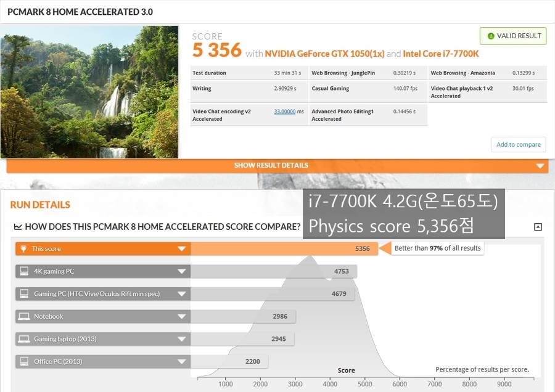Viewport: 555px width, 392px height.
Task: Click the RUN DETAILS heading
Action: (40, 205)
